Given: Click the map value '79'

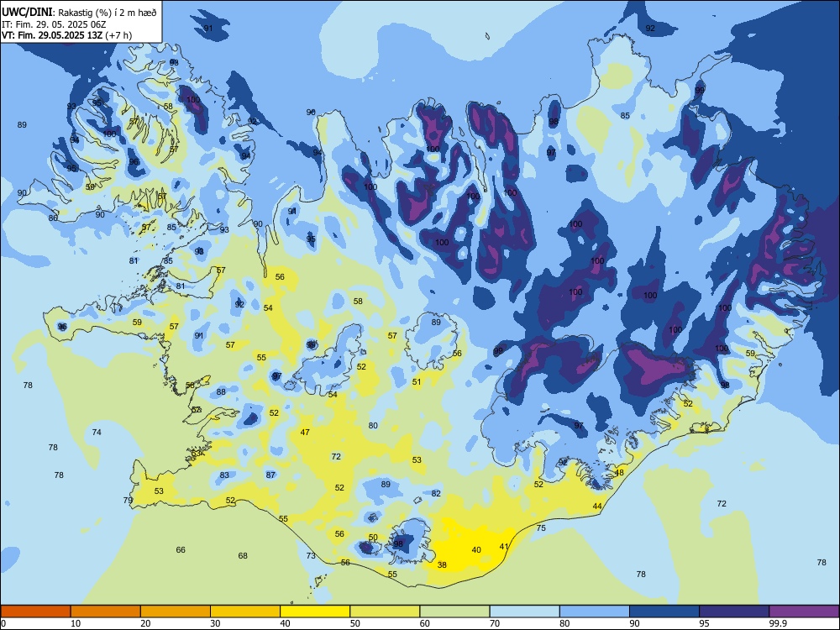Looking at the screenshot, I should tap(128, 501).
